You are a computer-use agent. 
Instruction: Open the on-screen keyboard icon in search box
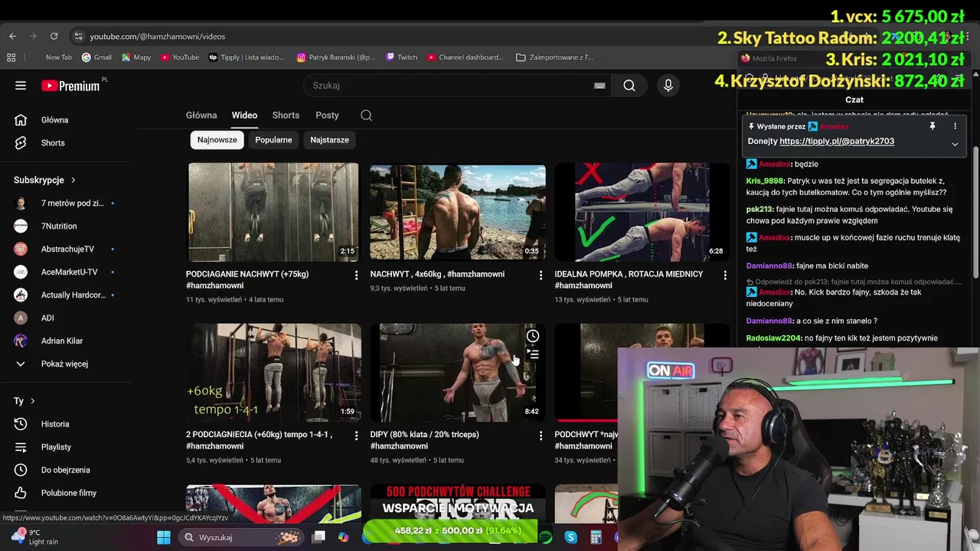[x=599, y=86]
